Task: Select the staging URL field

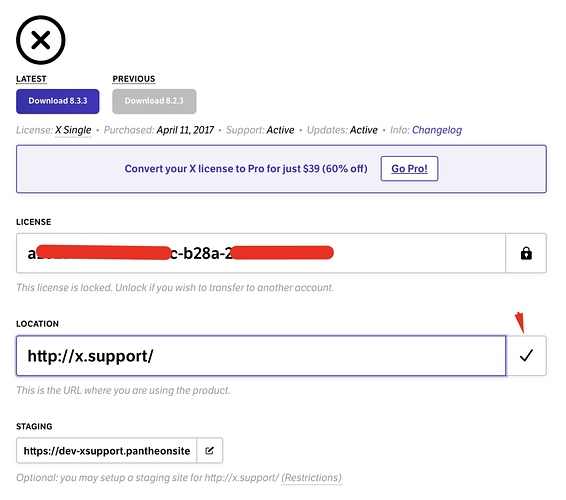Action: click(x=106, y=450)
